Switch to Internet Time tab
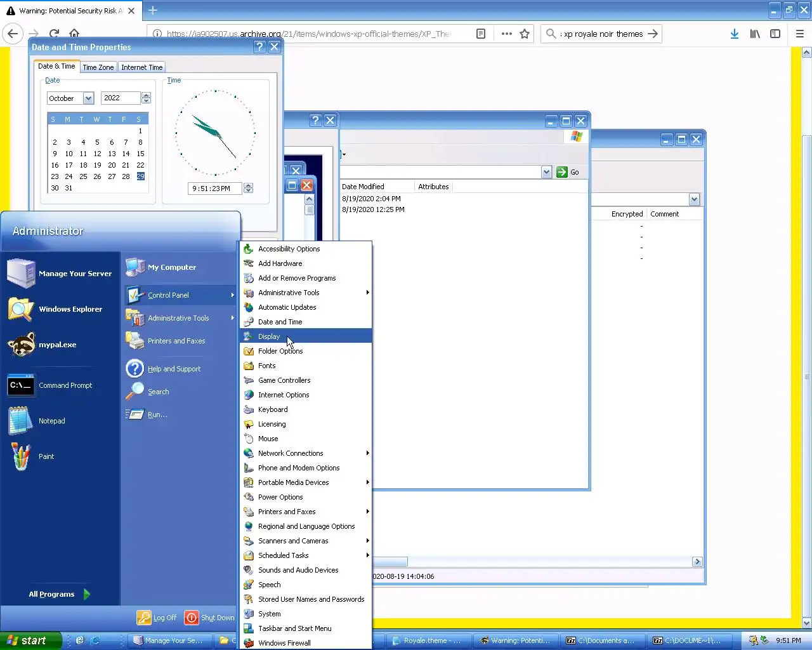The height and width of the screenshot is (650, 812). (x=142, y=67)
